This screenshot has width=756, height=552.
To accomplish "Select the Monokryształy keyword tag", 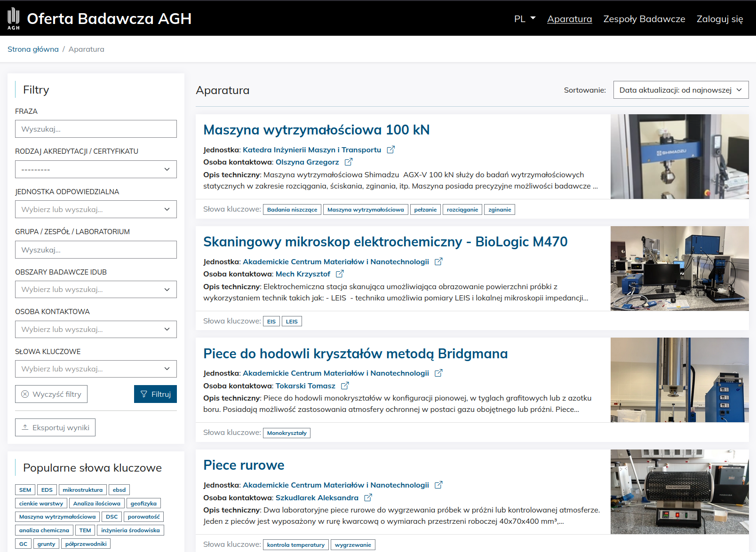I will pos(286,433).
